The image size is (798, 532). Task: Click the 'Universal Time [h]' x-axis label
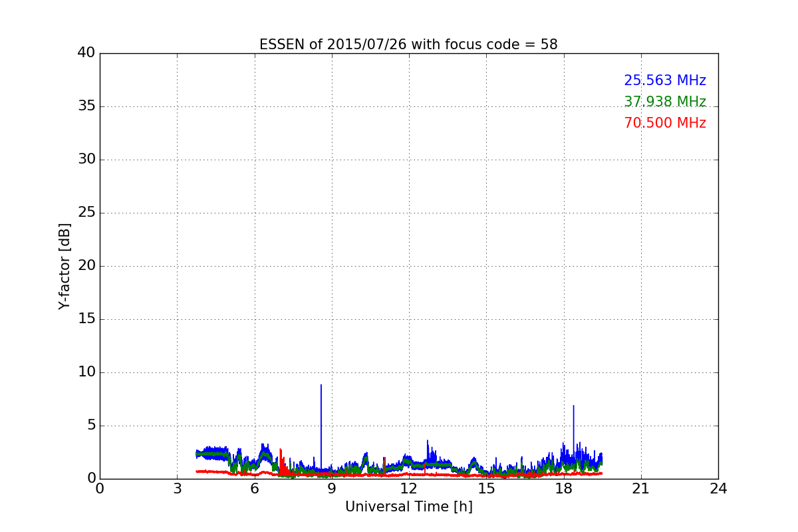[408, 507]
